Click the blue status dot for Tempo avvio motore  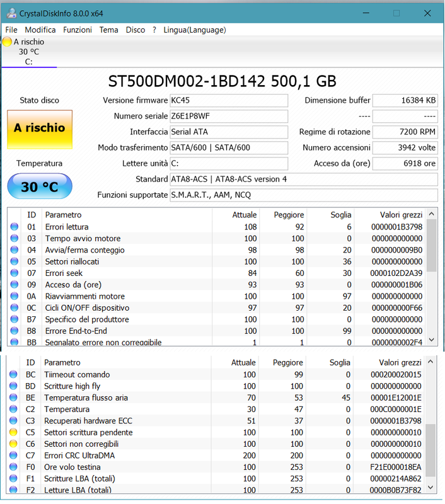[x=14, y=238]
